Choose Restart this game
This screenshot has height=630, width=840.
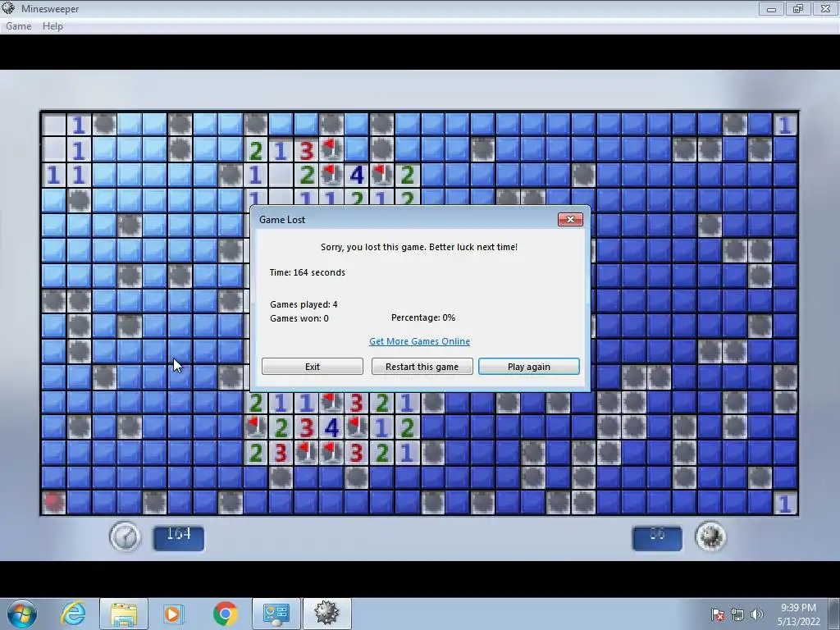click(422, 367)
